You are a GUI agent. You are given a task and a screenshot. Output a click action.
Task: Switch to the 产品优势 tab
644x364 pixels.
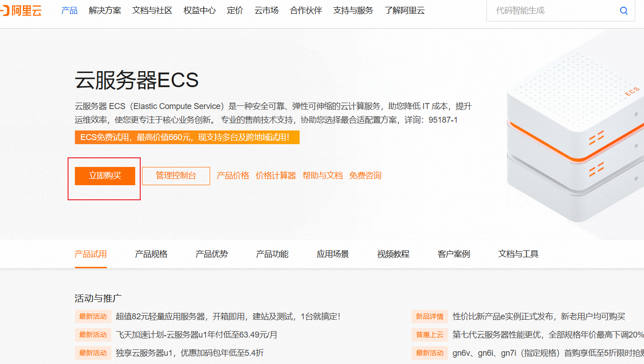[x=211, y=254]
